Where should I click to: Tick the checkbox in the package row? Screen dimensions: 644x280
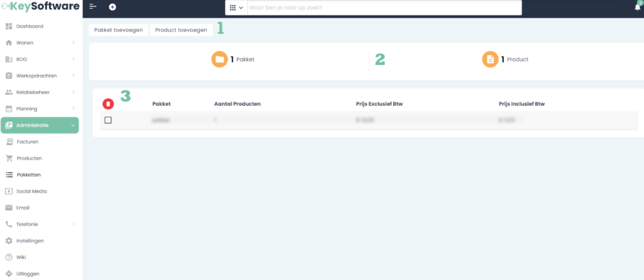(x=108, y=120)
